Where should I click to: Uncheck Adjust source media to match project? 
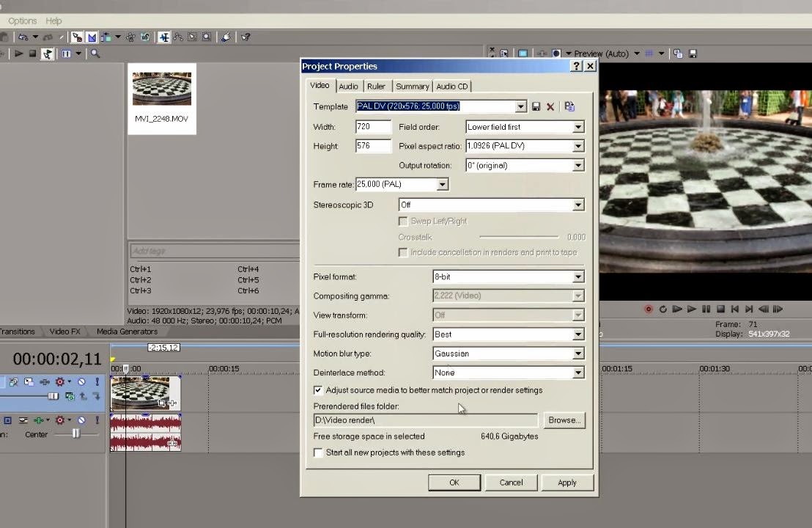[318, 391]
